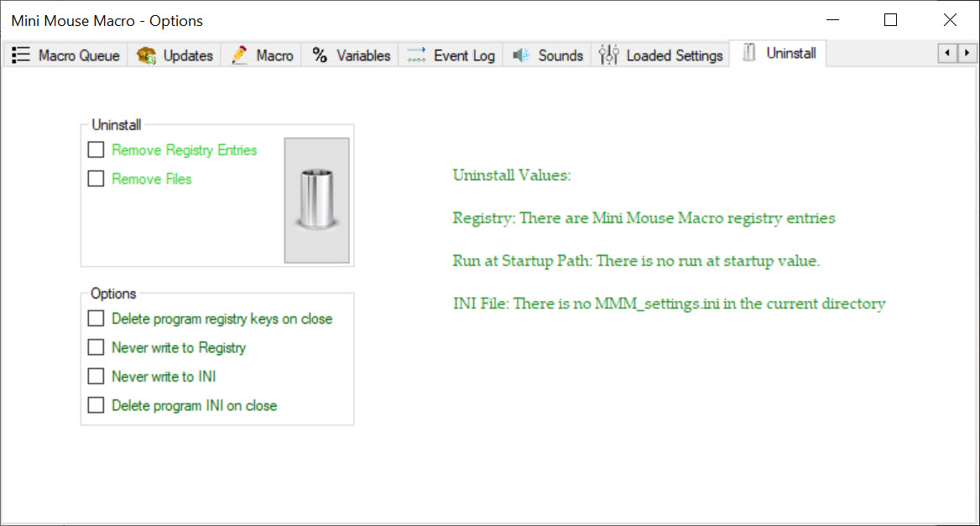Click the percent icon for Variables
The height and width of the screenshot is (526, 980).
click(320, 55)
